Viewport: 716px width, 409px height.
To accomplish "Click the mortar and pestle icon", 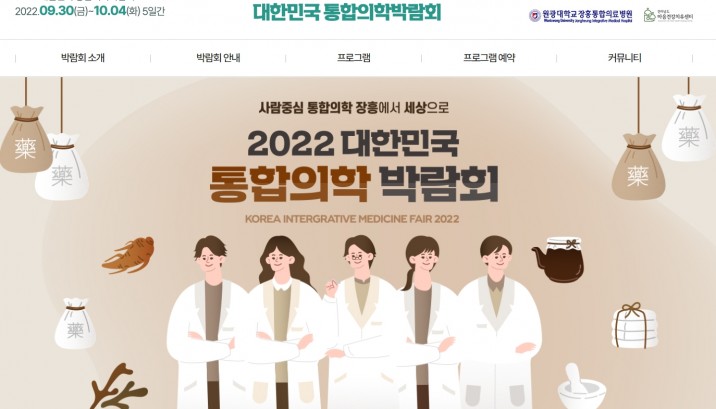I will tap(581, 387).
